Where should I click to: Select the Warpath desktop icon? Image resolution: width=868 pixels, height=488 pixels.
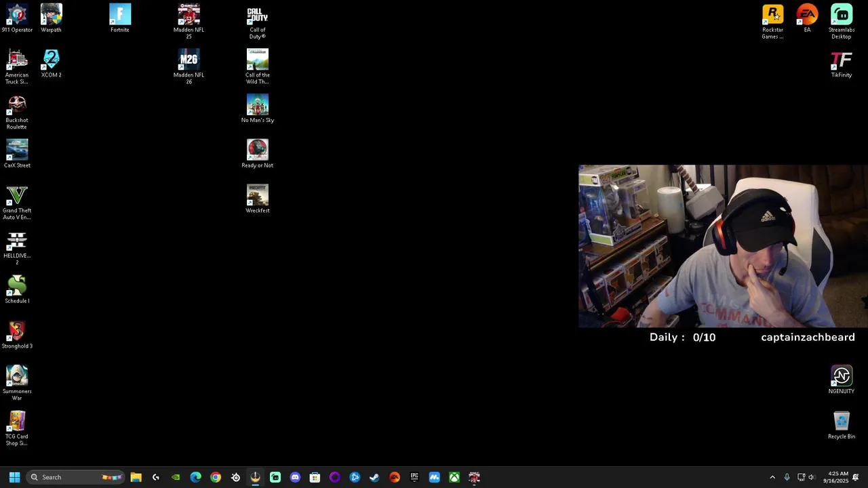click(x=51, y=18)
